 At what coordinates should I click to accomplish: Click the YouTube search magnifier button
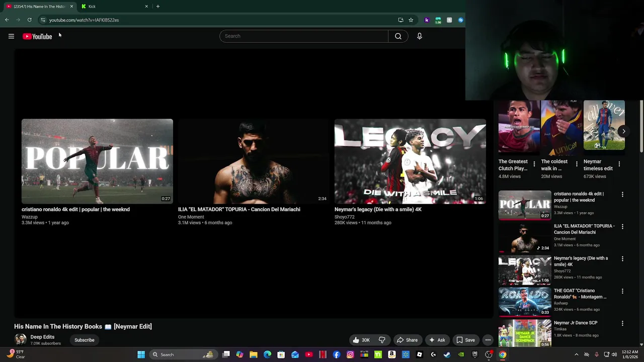tap(398, 36)
